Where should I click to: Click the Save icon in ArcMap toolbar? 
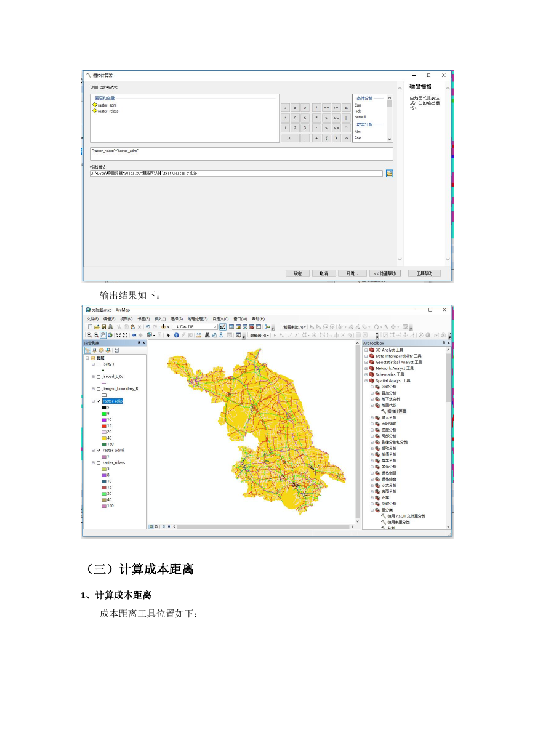click(x=103, y=327)
